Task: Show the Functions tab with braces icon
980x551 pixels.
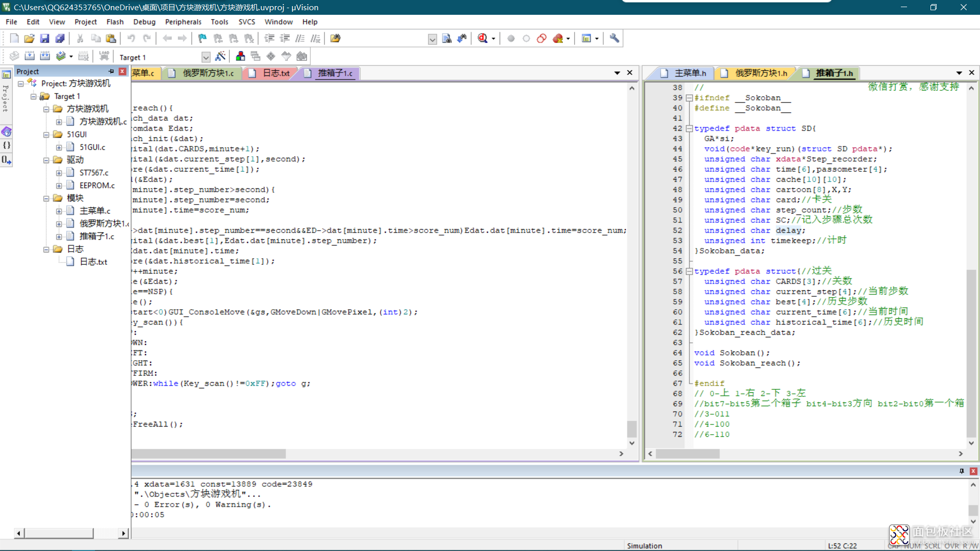Action: click(7, 145)
